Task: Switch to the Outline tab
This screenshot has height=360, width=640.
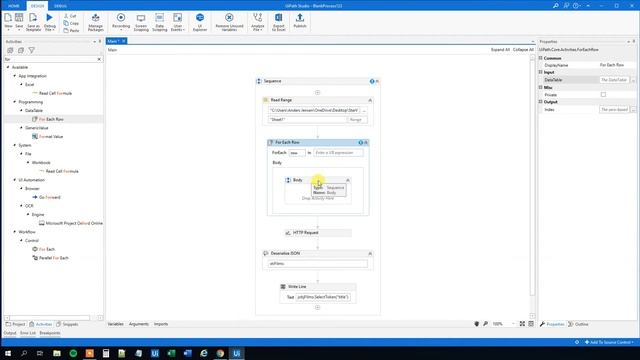Action: point(578,324)
